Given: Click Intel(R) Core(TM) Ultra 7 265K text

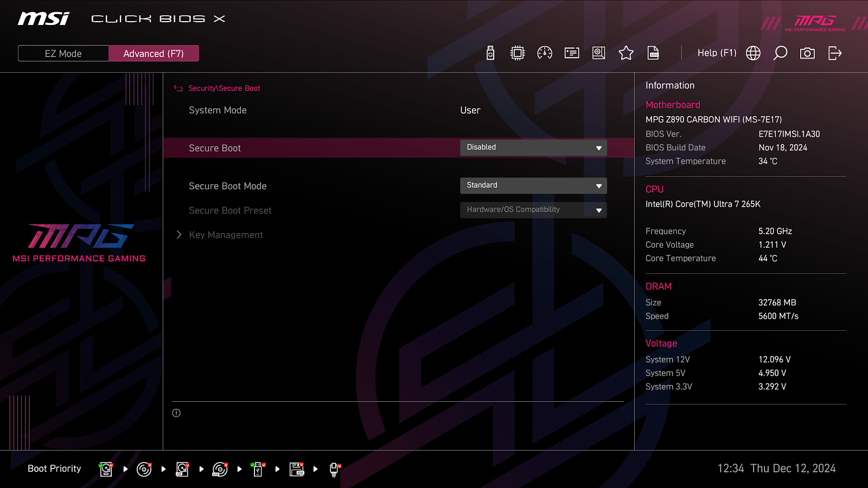Looking at the screenshot, I should [x=703, y=204].
